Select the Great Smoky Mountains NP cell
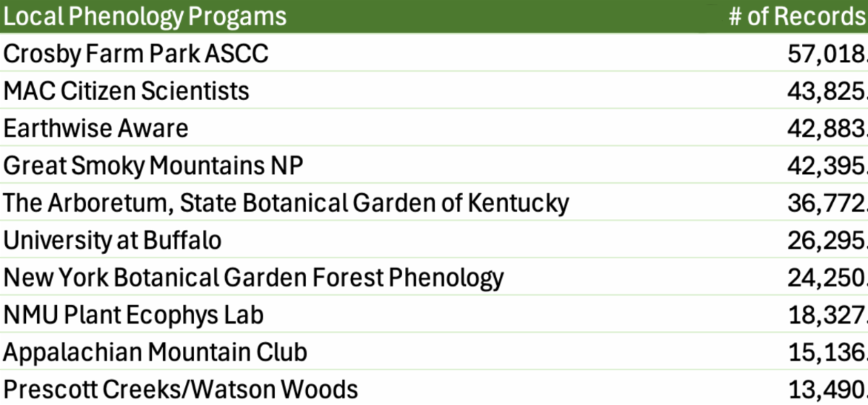868x405 pixels. click(153, 166)
